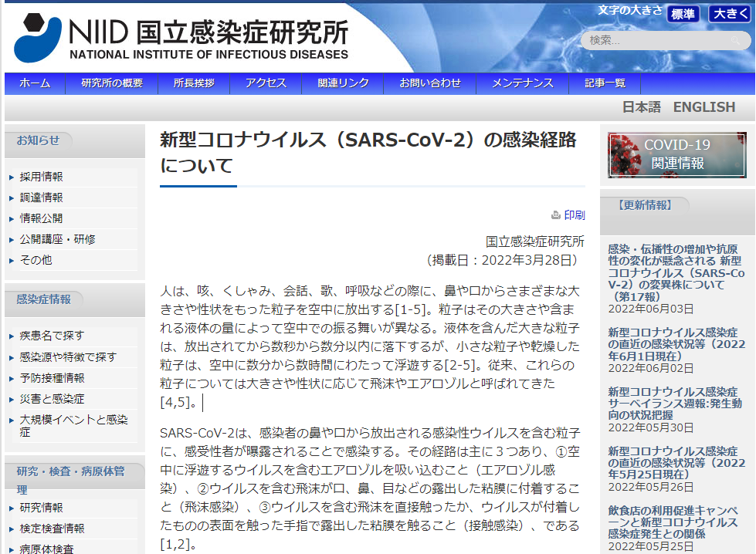
Task: Open お問い合わせ in the navigation bar
Action: [x=429, y=83]
